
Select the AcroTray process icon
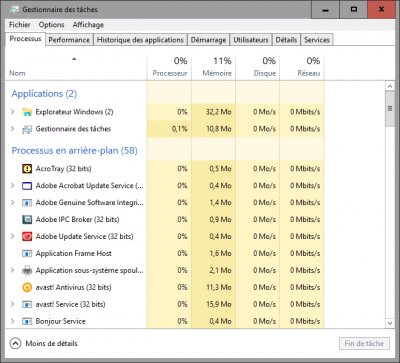(x=27, y=169)
